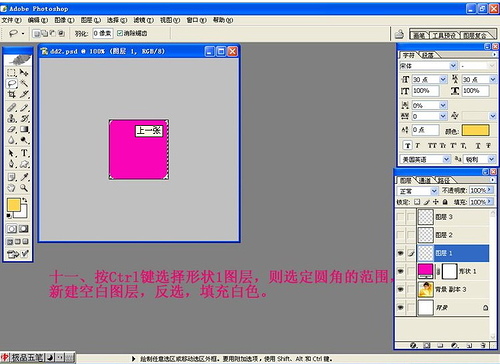Reset default foreground and background colors

(x=9, y=216)
